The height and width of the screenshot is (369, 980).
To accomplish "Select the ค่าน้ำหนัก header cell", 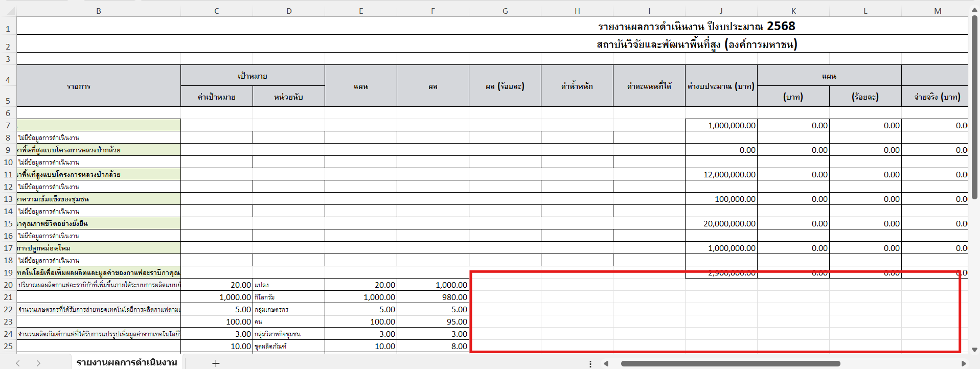I will click(577, 86).
